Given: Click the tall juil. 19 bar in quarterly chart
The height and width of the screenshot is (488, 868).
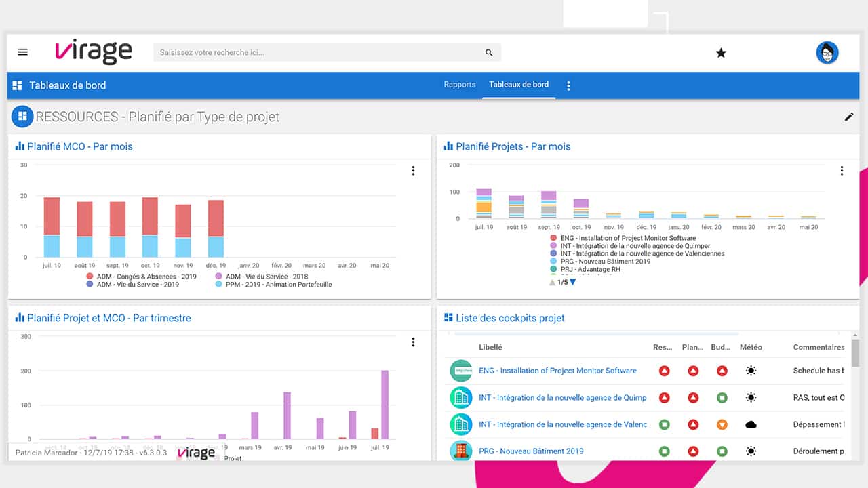Looking at the screenshot, I should coord(384,405).
